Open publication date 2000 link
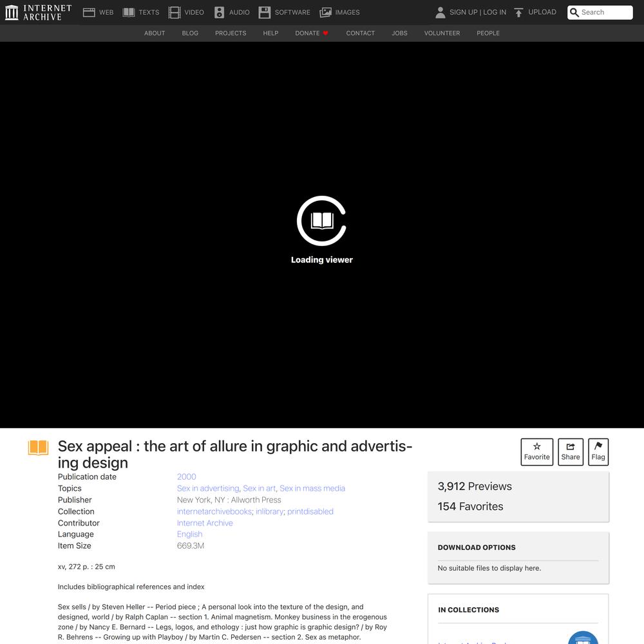The image size is (644, 644). point(187,477)
